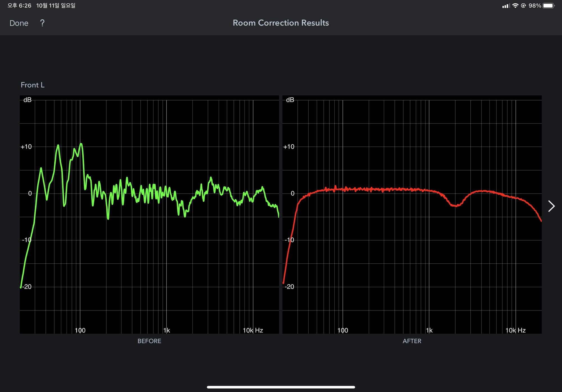Image resolution: width=562 pixels, height=392 pixels.
Task: Tap the AFTER label under the red graph
Action: click(x=412, y=341)
